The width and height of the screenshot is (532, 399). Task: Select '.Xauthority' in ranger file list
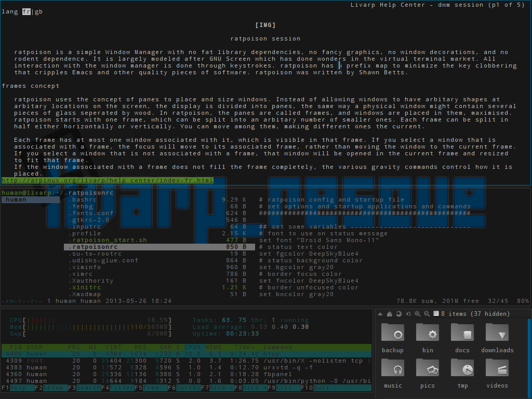159,281
